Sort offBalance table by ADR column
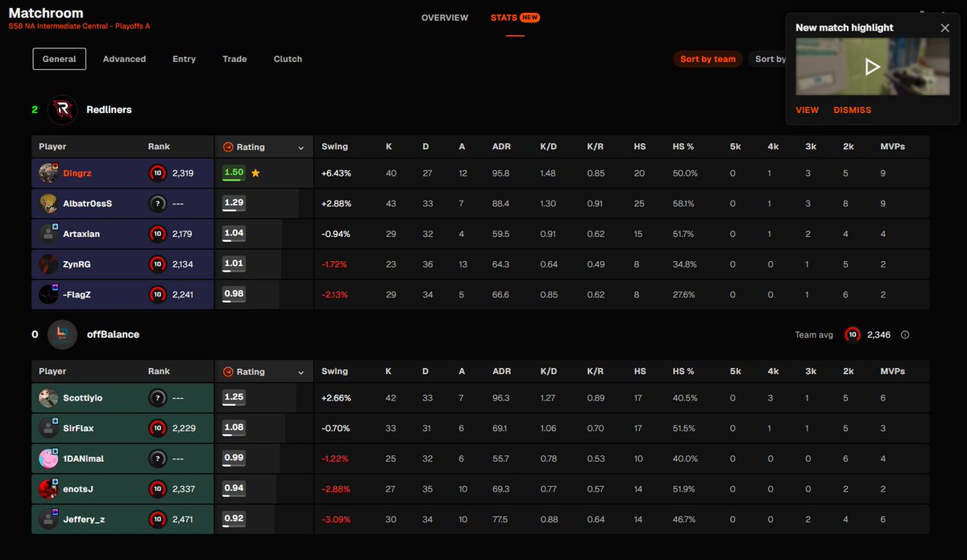Image resolution: width=967 pixels, height=560 pixels. point(501,371)
